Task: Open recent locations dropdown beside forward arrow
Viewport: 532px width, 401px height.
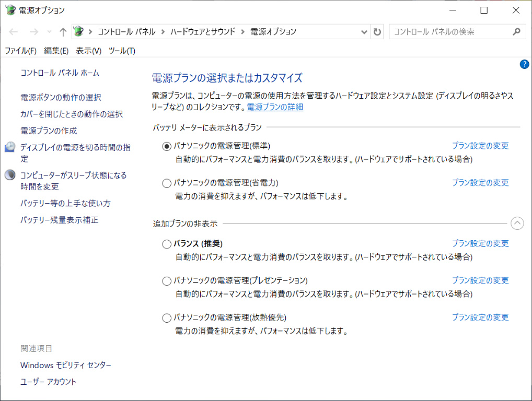Action: [49, 32]
